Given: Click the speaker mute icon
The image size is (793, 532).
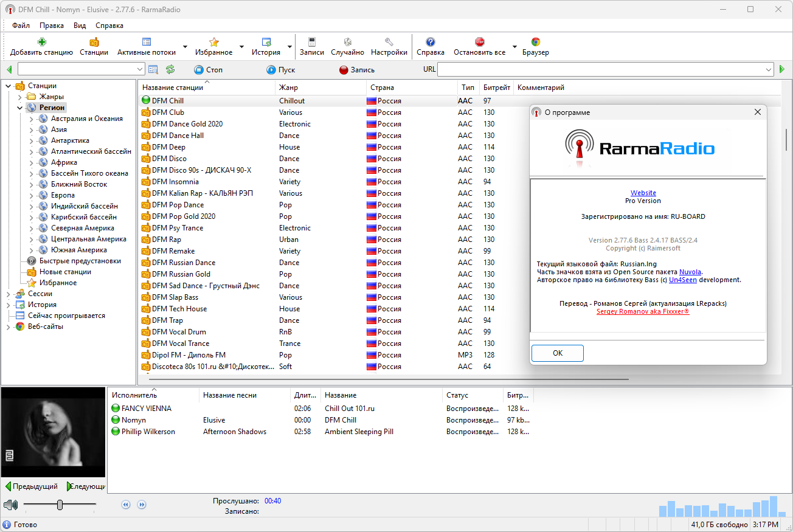Looking at the screenshot, I should click(x=10, y=505).
